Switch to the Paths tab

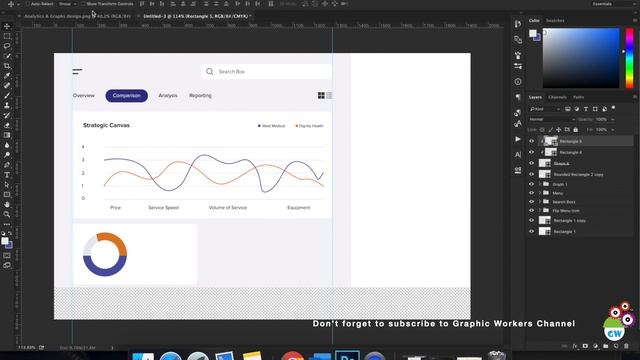pos(578,97)
